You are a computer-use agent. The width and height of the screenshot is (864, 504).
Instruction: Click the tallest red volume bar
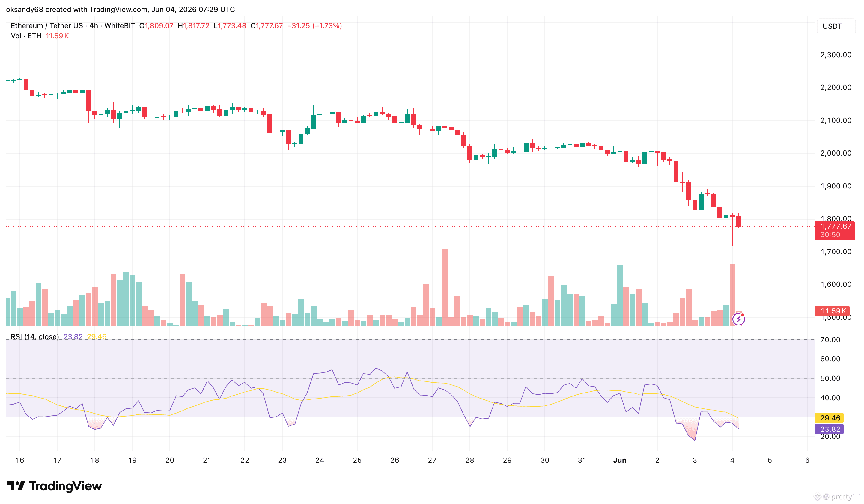[445, 288]
